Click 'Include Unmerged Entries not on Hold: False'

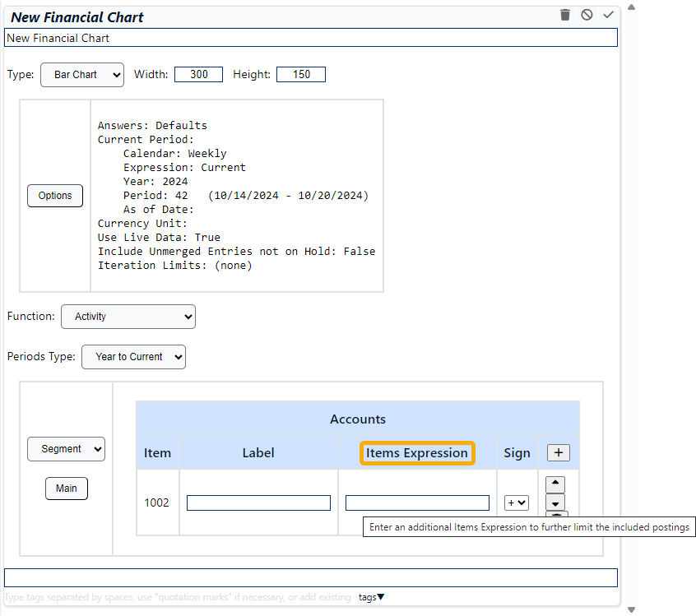237,252
